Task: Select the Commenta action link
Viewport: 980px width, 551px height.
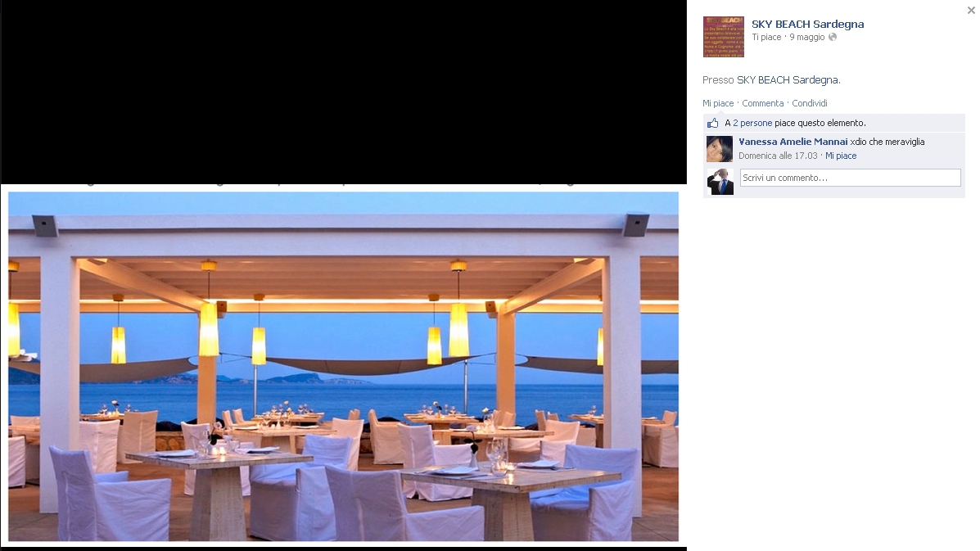Action: (x=762, y=103)
